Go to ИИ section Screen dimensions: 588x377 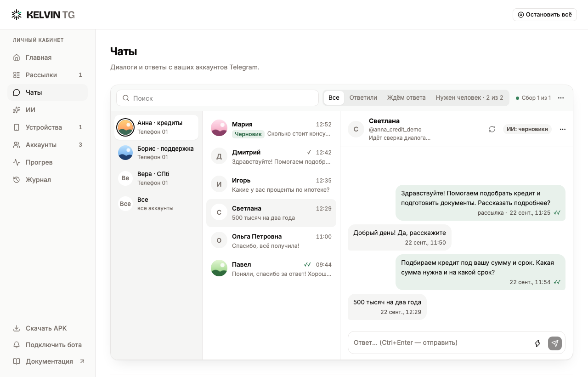pos(47,110)
